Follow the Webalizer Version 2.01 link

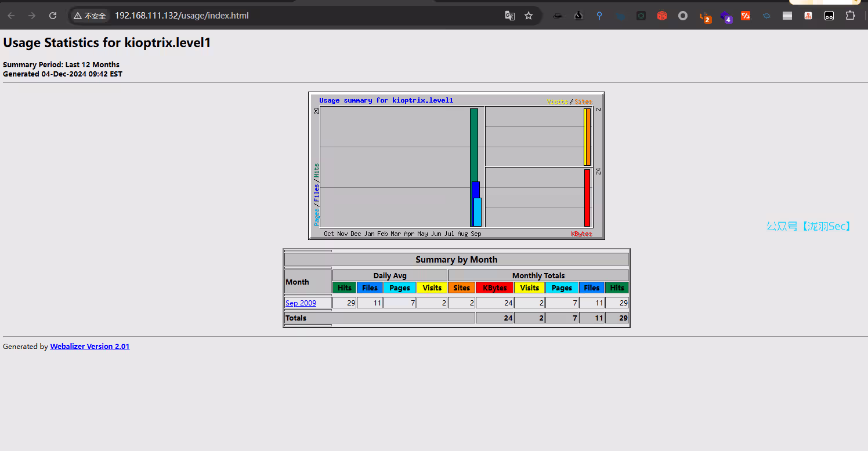point(90,347)
